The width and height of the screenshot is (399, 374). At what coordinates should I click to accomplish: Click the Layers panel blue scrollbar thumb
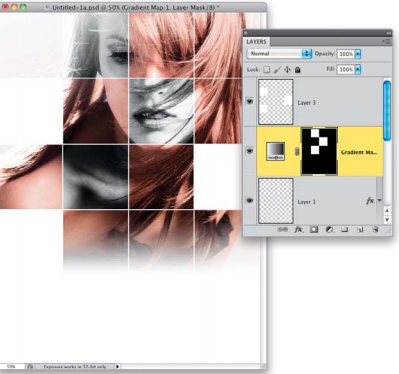click(x=387, y=110)
